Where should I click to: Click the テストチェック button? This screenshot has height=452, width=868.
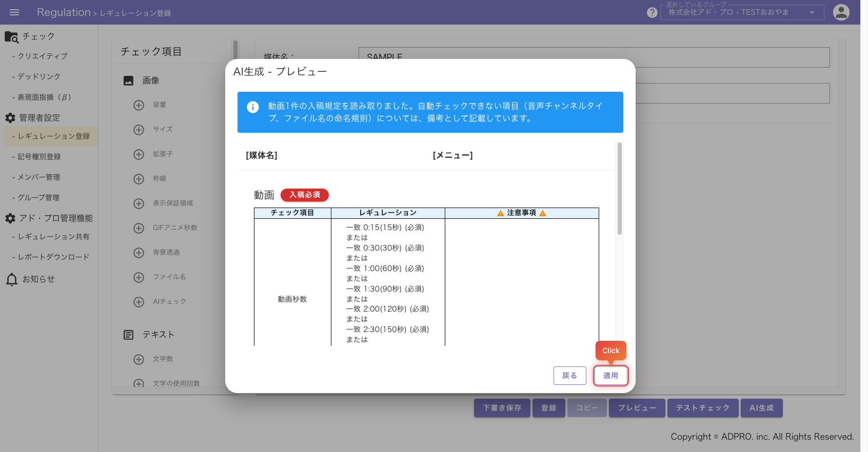703,408
